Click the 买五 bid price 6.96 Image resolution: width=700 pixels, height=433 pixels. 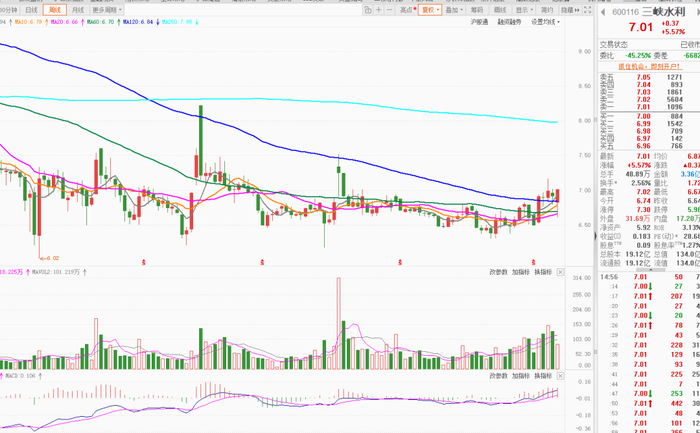pyautogui.click(x=643, y=146)
